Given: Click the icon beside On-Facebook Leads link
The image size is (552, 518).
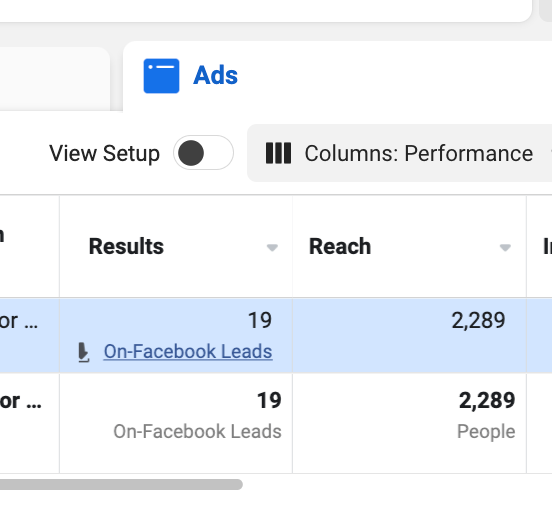Looking at the screenshot, I should (x=83, y=352).
